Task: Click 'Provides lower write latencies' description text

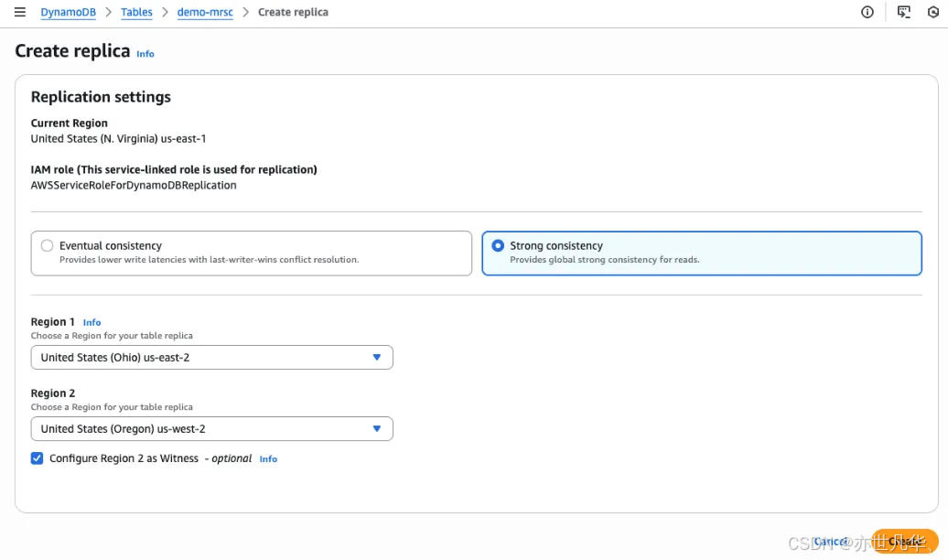Action: pyautogui.click(x=210, y=260)
